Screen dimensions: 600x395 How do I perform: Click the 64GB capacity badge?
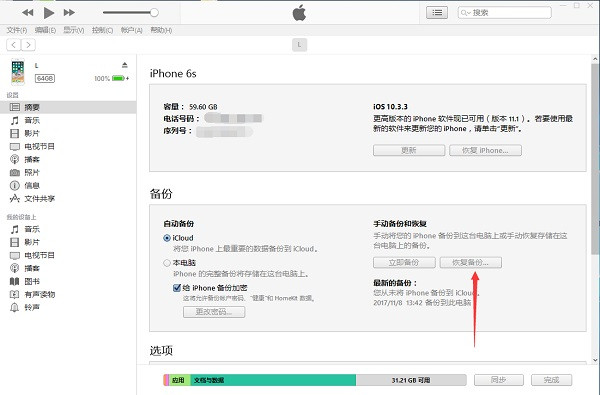(x=45, y=78)
